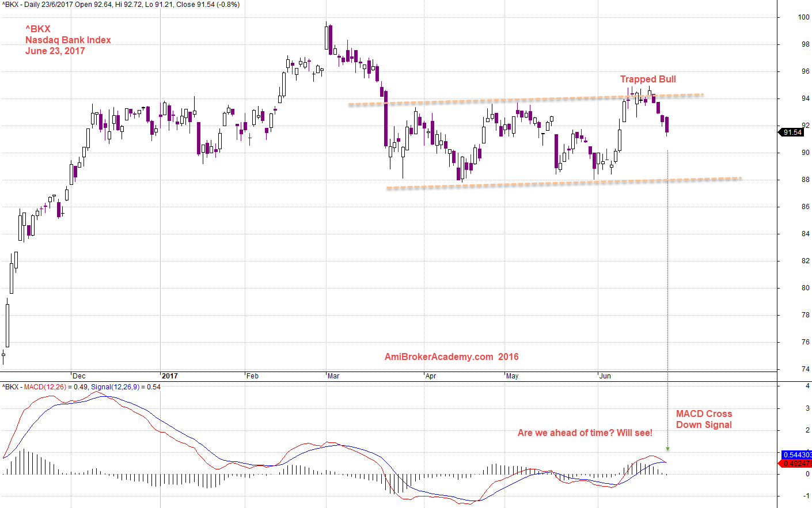Click the blue 0.544303 signal value tag
Screen dimensions: 812x508
(x=797, y=455)
